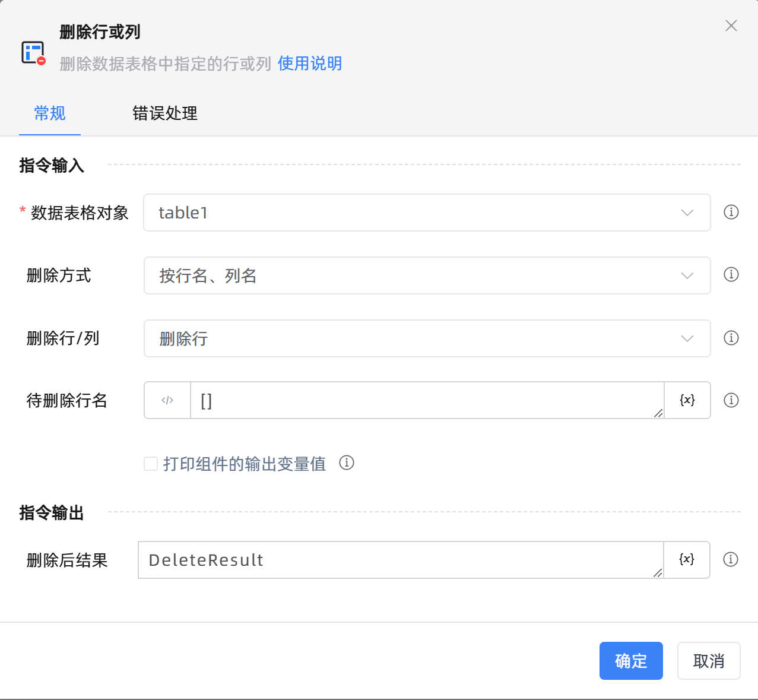Click into the 待删除行名 input field
The image size is (758, 700).
(427, 400)
